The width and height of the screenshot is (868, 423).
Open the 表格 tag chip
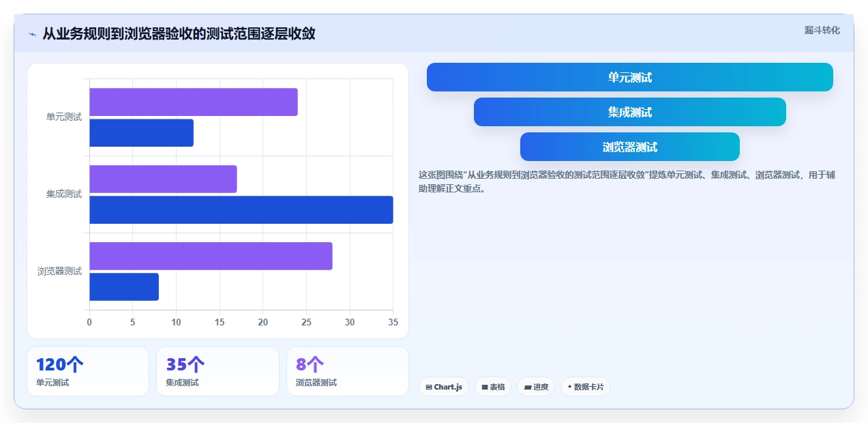pyautogui.click(x=493, y=387)
